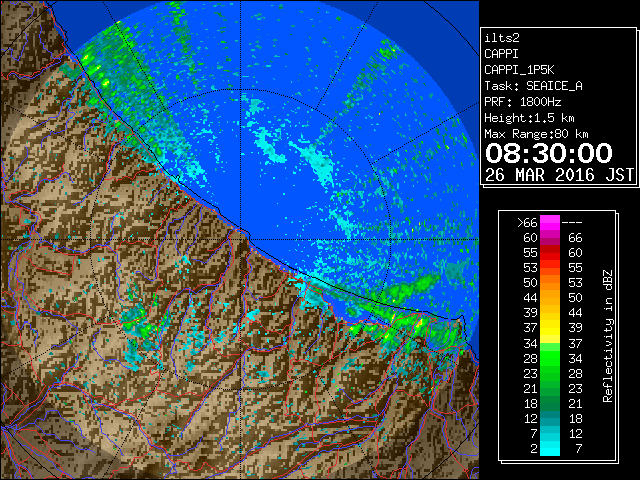Pick the magenta swatch beside '>66'
The image size is (640, 480).
[550, 223]
